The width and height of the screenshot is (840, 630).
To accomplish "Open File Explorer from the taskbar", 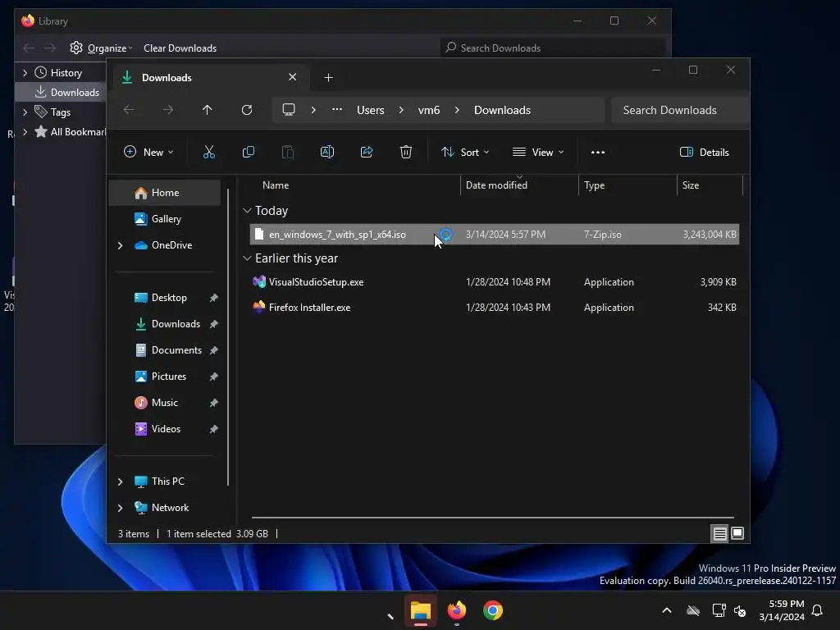I will [421, 610].
